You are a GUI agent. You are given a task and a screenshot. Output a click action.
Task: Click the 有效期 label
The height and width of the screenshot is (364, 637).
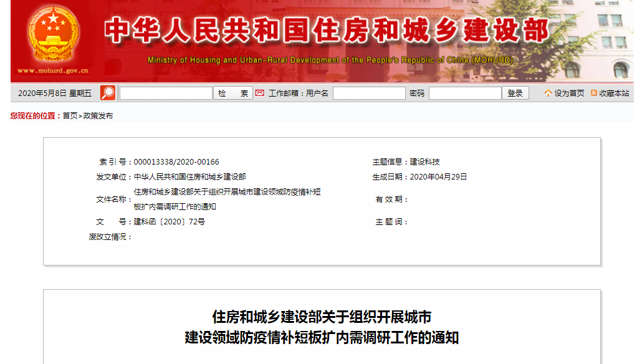point(391,199)
